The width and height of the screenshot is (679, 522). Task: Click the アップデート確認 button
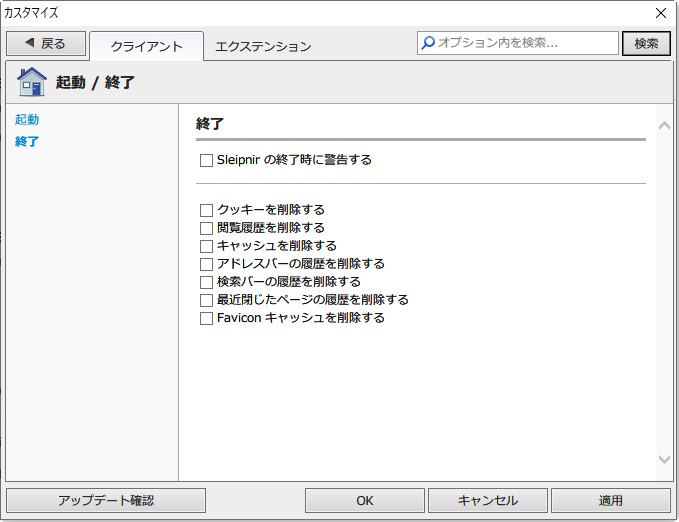(106, 500)
